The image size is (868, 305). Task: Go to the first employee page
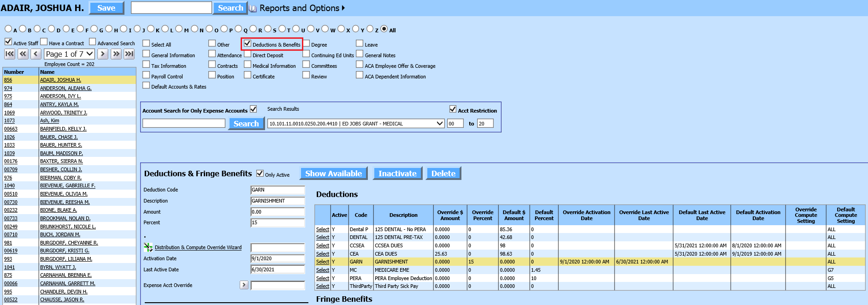[9, 54]
